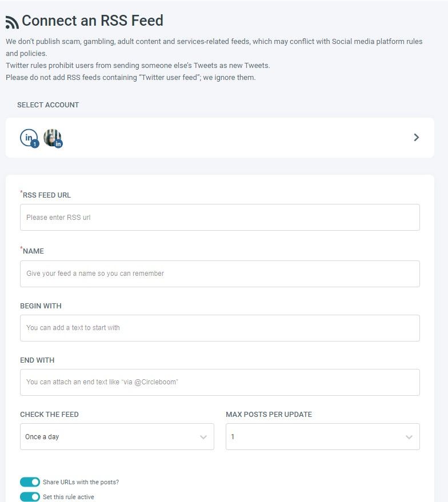Focus the feed Name input field
The height and width of the screenshot is (502, 448).
coord(219,274)
